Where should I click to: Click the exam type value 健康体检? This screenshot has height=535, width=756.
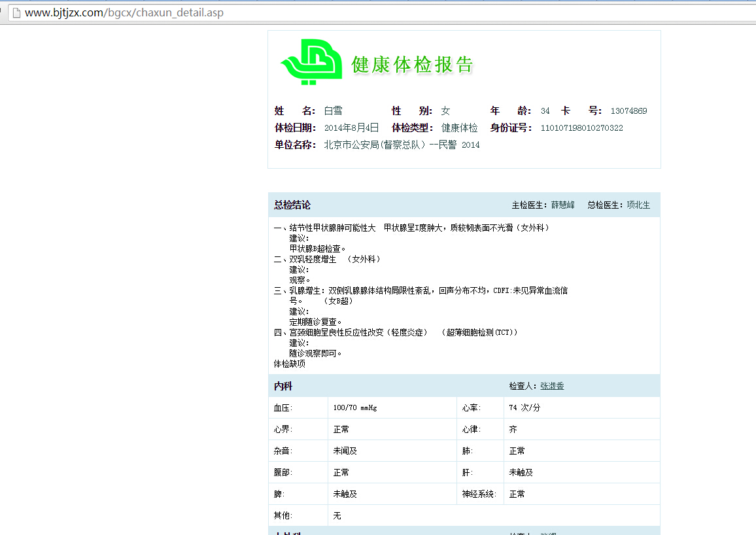460,128
